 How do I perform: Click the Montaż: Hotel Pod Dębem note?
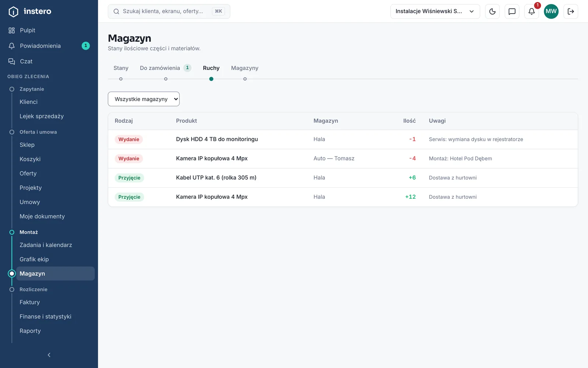click(460, 159)
